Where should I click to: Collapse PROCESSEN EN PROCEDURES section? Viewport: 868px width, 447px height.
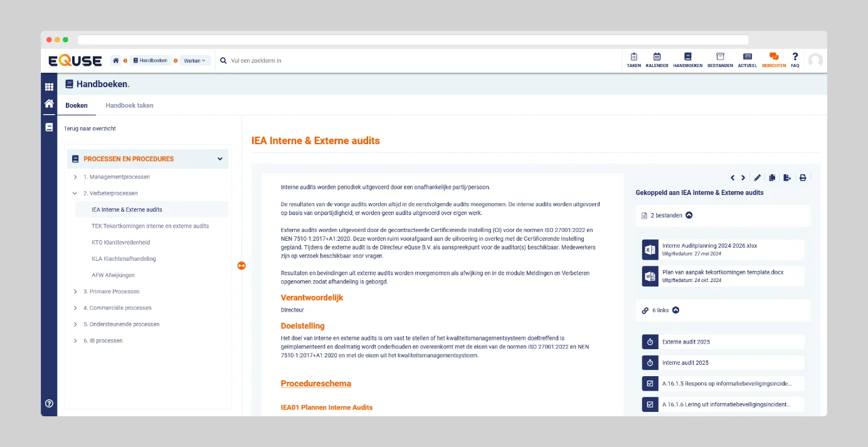coord(220,159)
